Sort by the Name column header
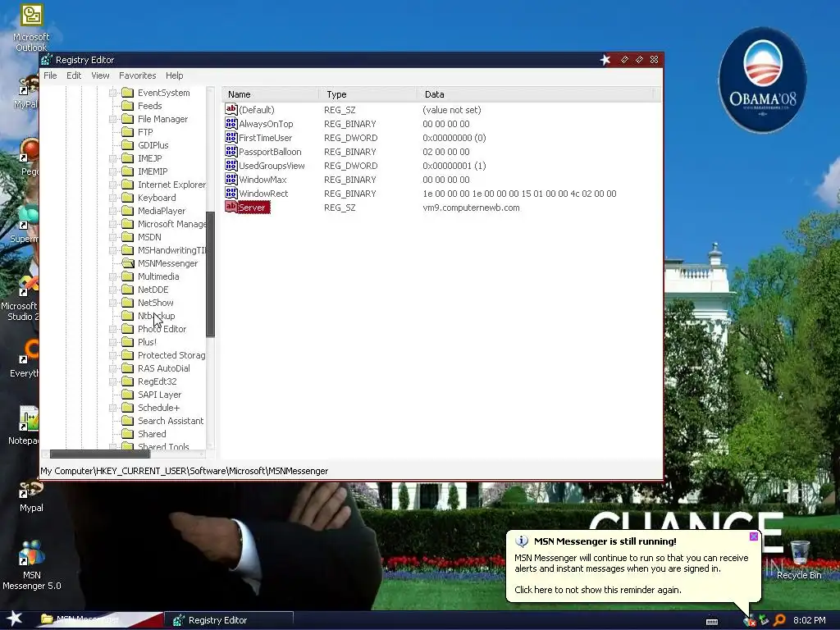The width and height of the screenshot is (840, 630). click(270, 94)
